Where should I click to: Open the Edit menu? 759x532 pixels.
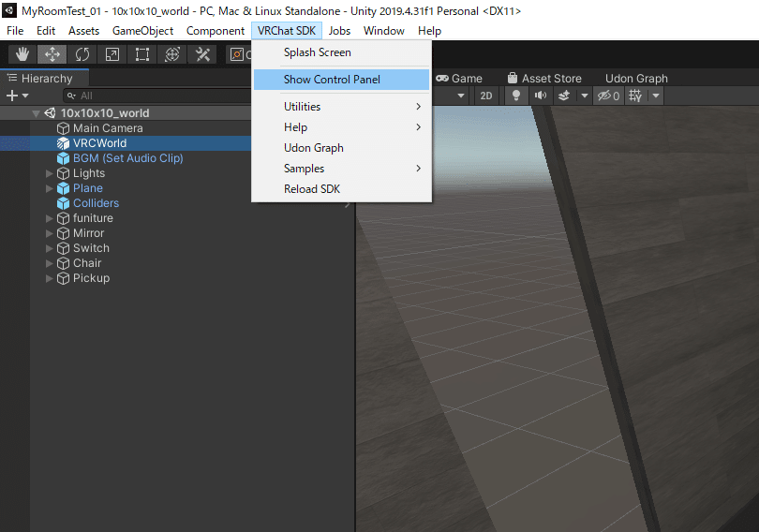coord(46,31)
